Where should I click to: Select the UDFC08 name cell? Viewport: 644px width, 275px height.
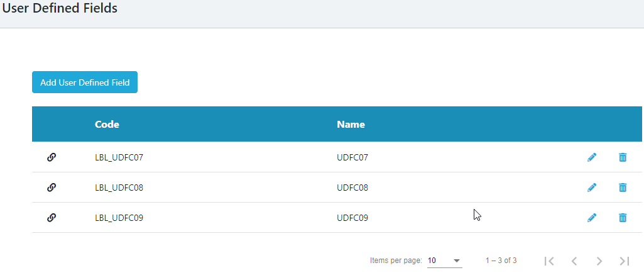(352, 188)
